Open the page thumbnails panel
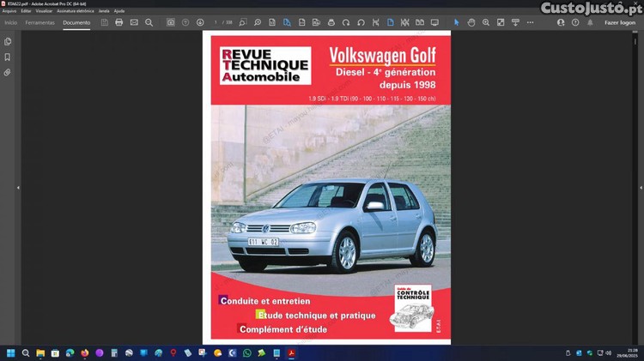The width and height of the screenshot is (644, 361). (8, 41)
